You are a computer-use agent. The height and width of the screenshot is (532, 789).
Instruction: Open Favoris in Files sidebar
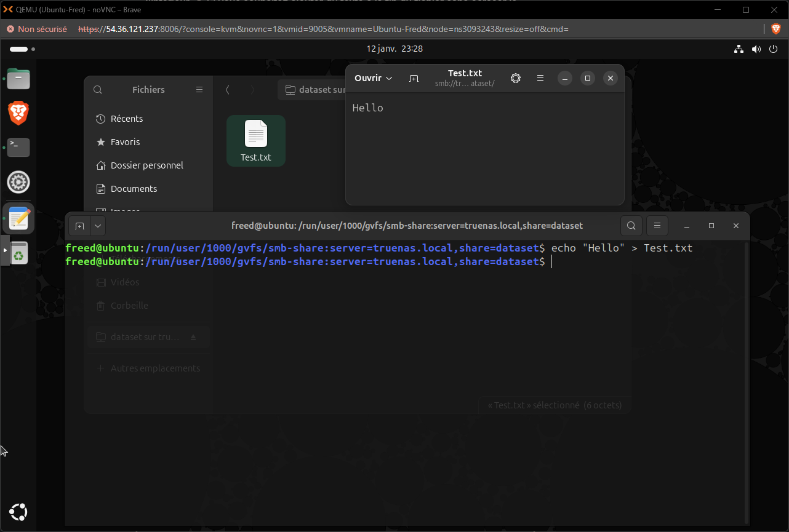(x=125, y=142)
